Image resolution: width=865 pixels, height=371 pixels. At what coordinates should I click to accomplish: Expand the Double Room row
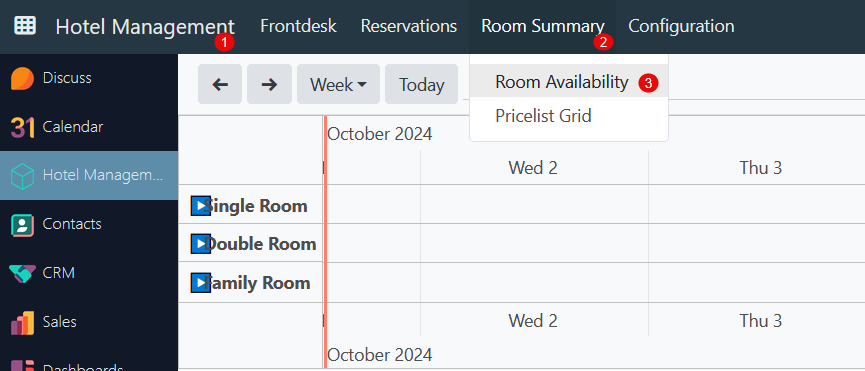click(201, 244)
